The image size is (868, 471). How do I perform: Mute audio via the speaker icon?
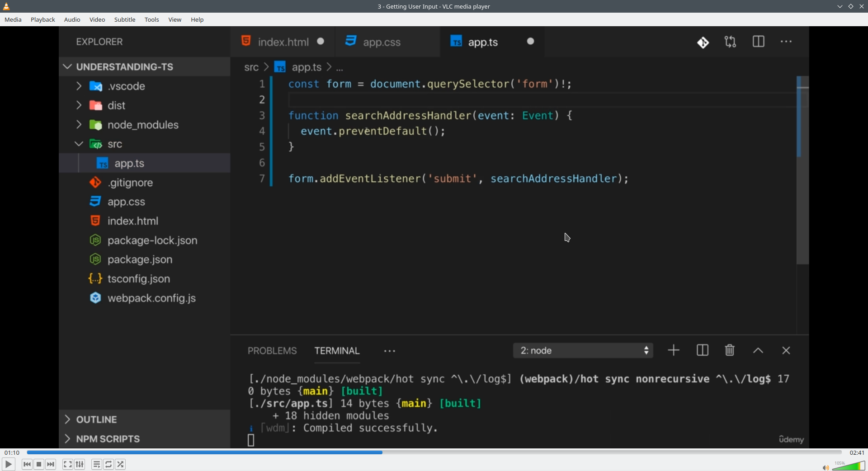826,467
